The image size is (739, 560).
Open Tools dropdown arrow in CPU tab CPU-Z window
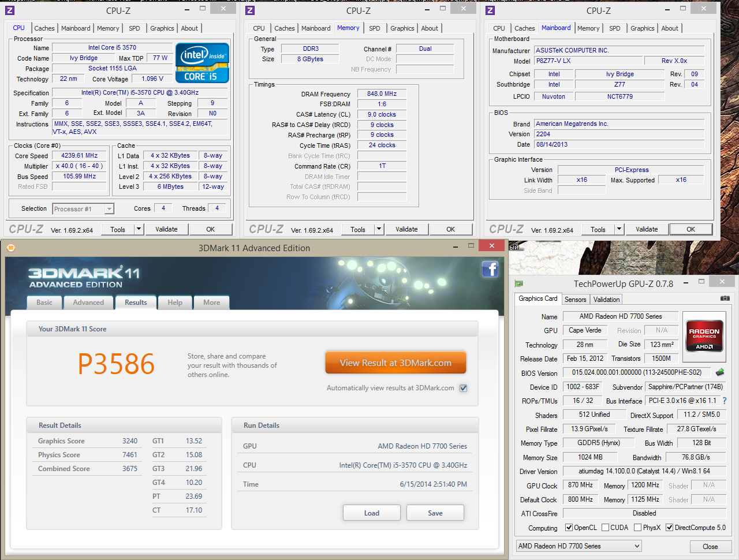click(139, 229)
